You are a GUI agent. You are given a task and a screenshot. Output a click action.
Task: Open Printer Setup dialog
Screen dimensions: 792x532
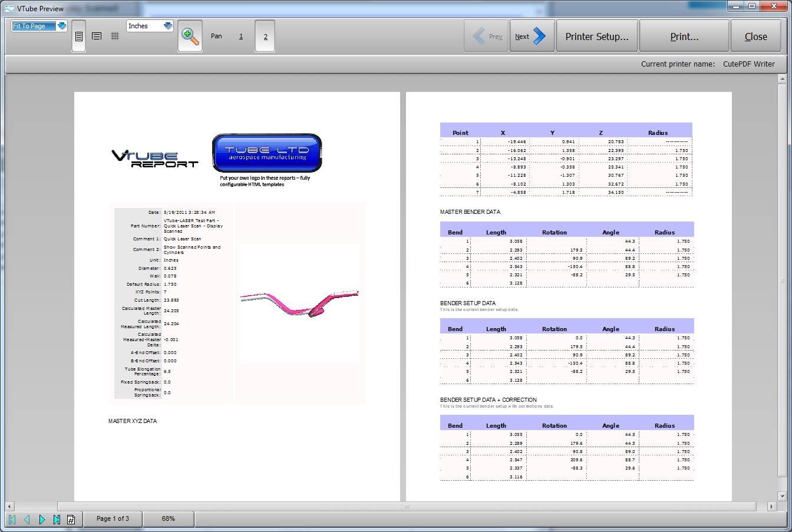click(x=596, y=37)
